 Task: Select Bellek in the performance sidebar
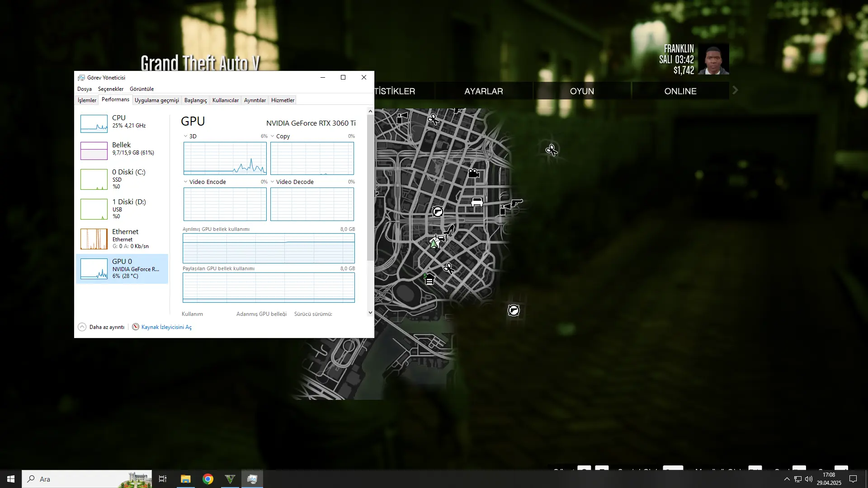[122, 150]
